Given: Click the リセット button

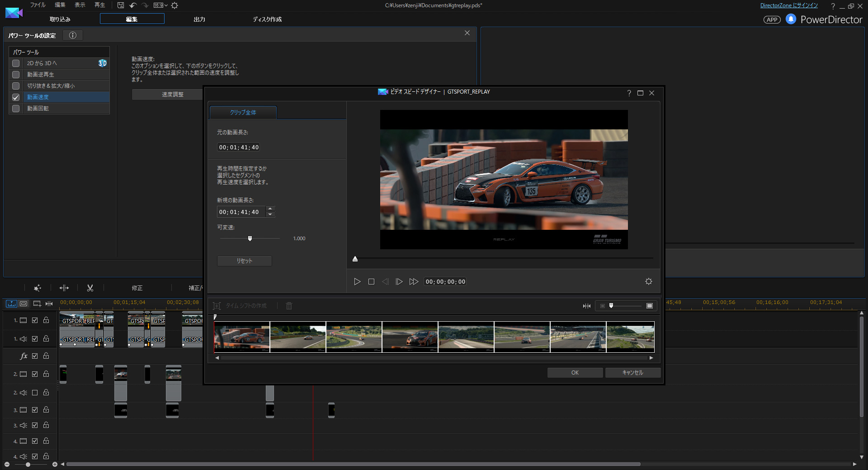Looking at the screenshot, I should 244,261.
